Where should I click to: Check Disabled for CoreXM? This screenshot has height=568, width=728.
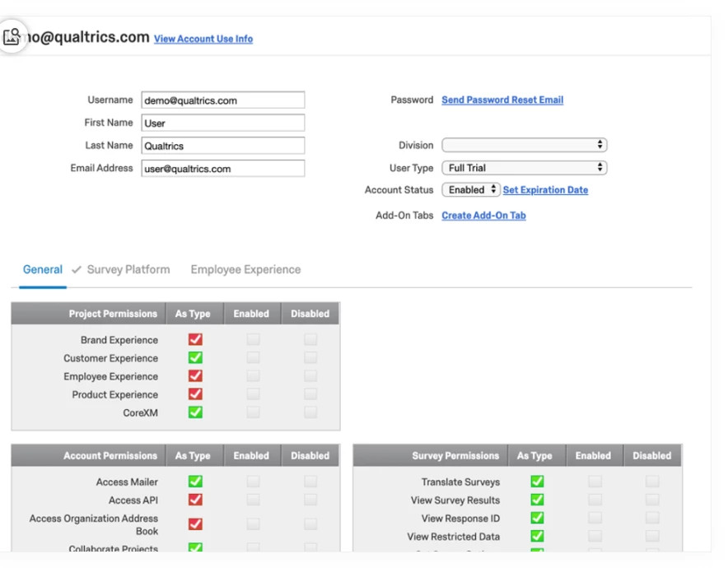point(310,412)
